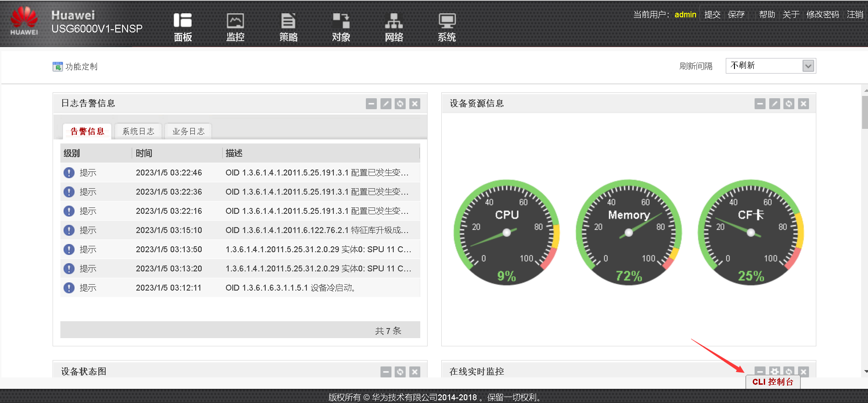Open the 对象 objects section
868x403 pixels.
341,27
